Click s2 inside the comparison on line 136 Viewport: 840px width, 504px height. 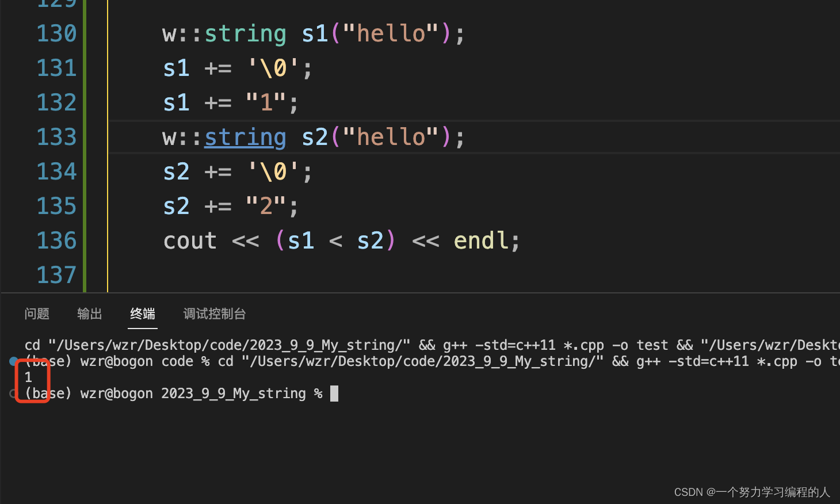(370, 241)
